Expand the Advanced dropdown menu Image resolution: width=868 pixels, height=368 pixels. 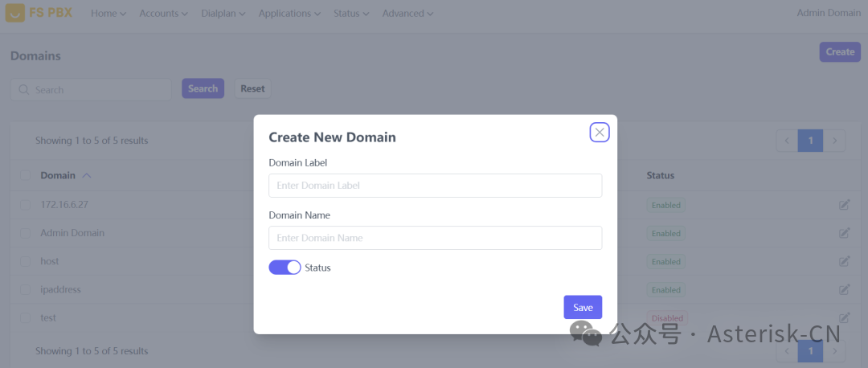(407, 14)
